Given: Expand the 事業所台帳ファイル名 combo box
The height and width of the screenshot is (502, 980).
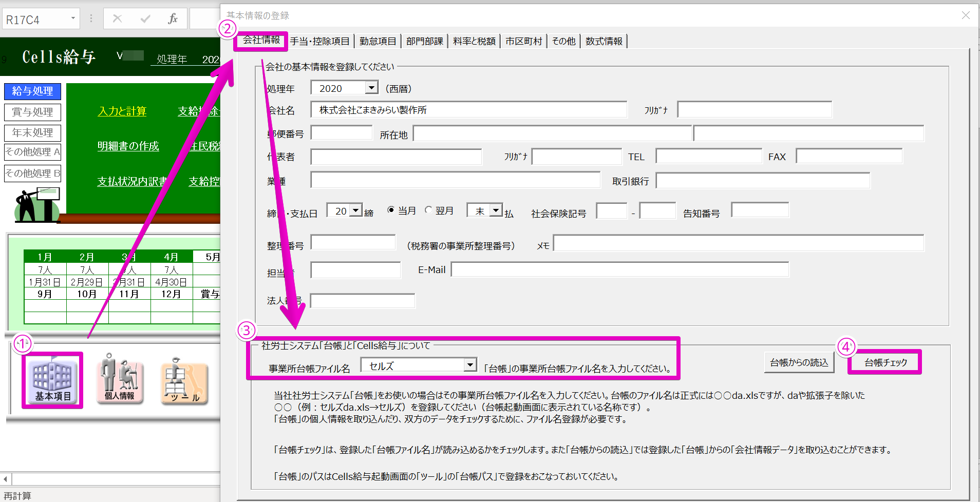Looking at the screenshot, I should click(469, 365).
